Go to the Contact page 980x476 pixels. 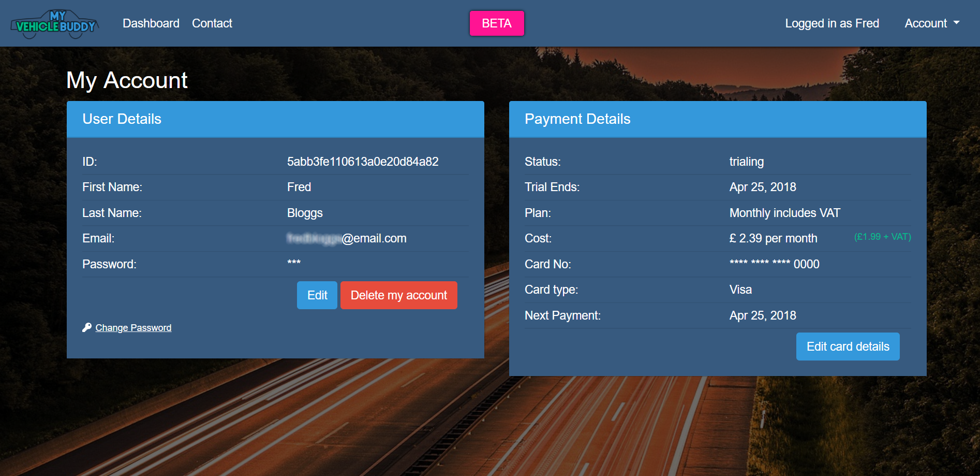(212, 23)
